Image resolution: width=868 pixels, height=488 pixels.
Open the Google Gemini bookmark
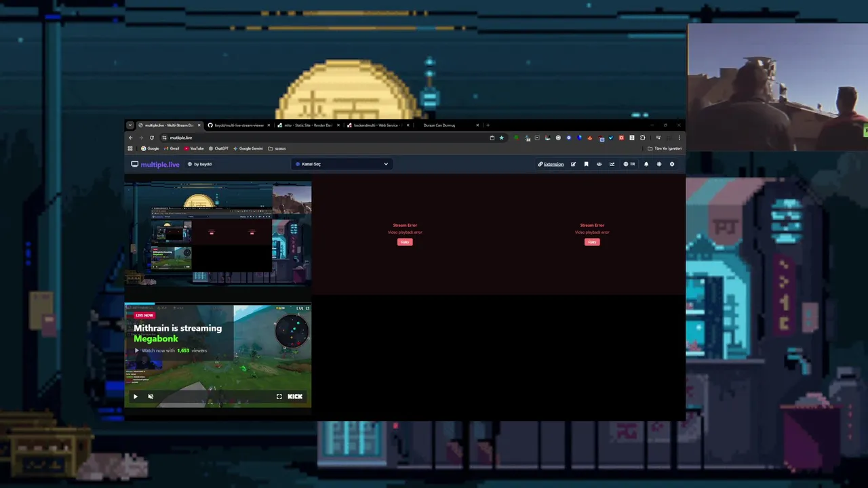(248, 148)
